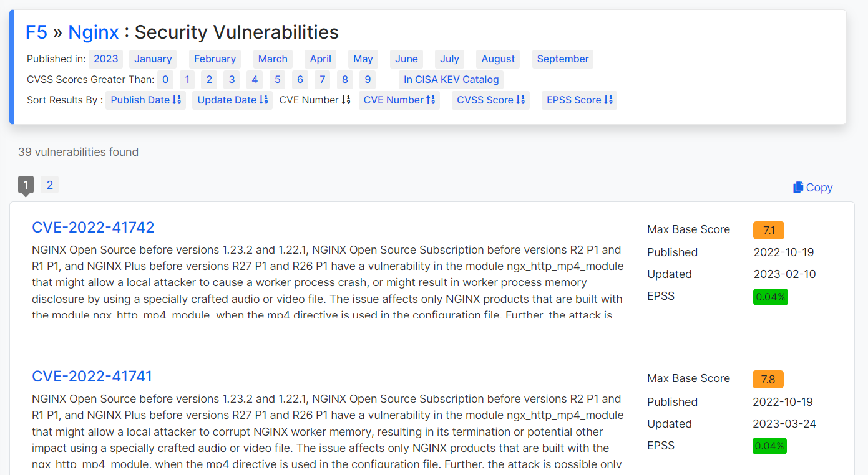Sort results by EPSS Score

[579, 100]
